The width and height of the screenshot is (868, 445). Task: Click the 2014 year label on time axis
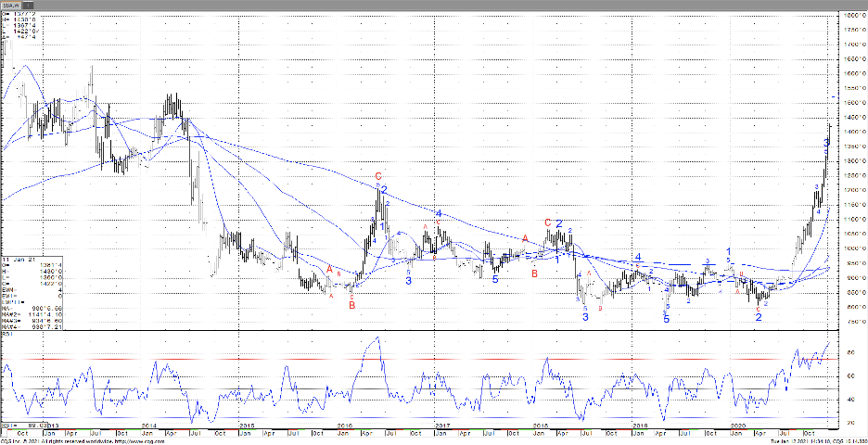148,423
